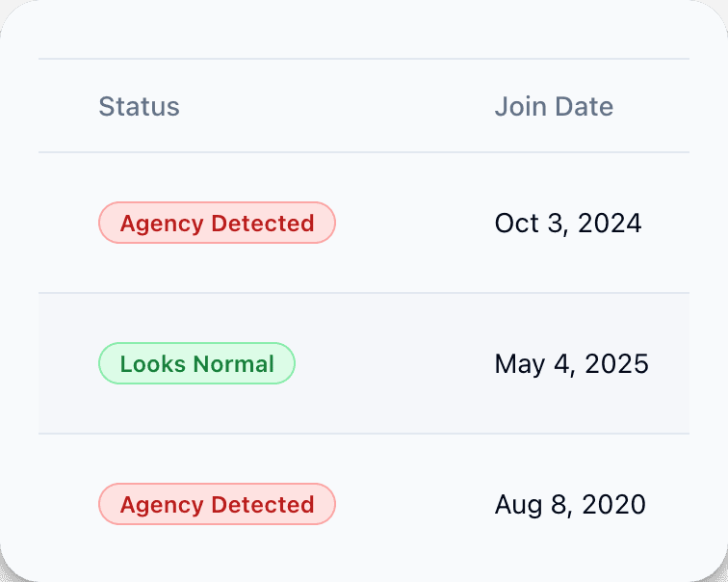This screenshot has height=582, width=728.
Task: Click the Aug 8, 2020 date cell
Action: coord(570,504)
